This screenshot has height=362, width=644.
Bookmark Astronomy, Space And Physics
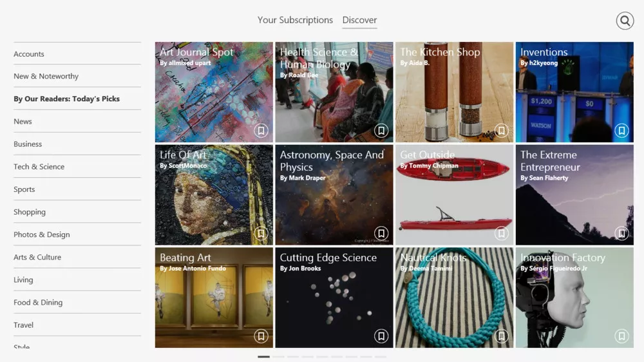click(x=381, y=233)
